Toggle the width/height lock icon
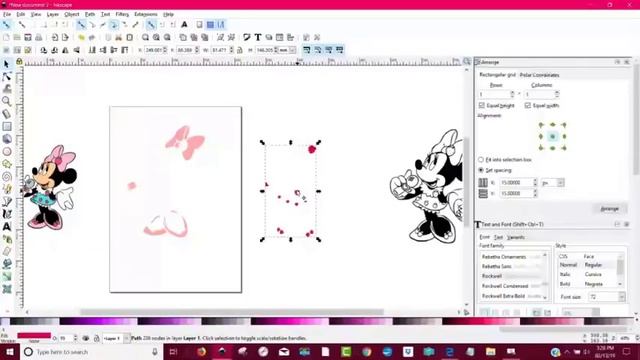The width and height of the screenshot is (640, 360). click(240, 50)
